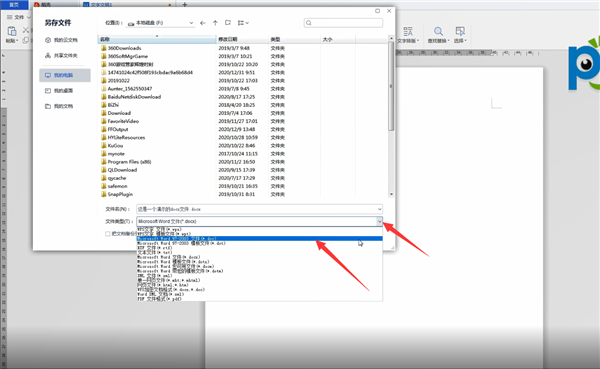The image size is (600, 369).
Task: Sort by the 大小 column header
Action: pos(338,39)
